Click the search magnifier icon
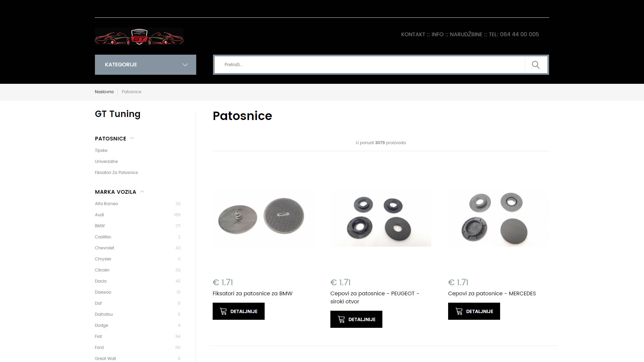 536,65
